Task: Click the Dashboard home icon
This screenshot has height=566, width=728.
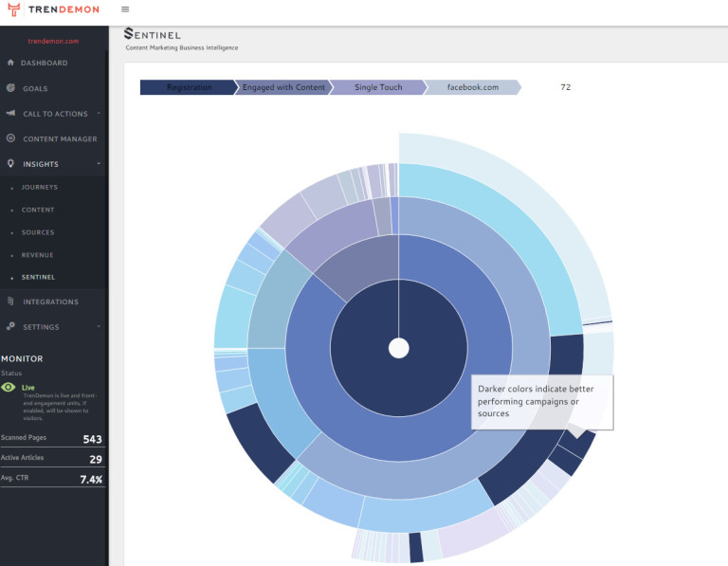Action: [10, 63]
